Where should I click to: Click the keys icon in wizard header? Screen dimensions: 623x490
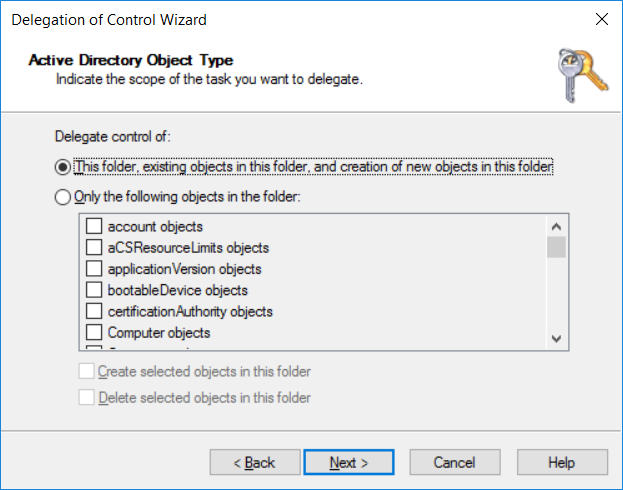point(582,76)
